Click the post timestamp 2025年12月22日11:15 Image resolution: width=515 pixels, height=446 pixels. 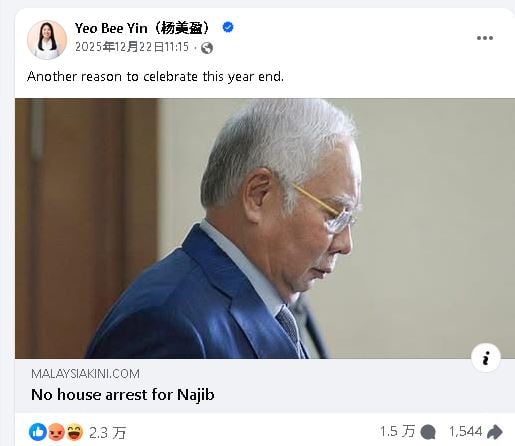pos(132,47)
